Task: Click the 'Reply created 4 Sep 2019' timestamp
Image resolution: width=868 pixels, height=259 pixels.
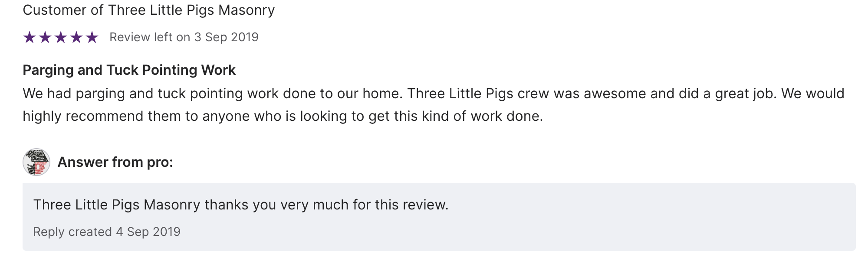Action: pyautogui.click(x=107, y=232)
